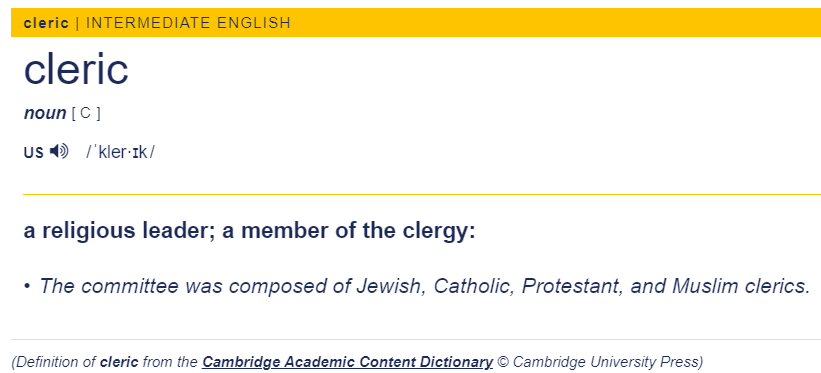Select the phonetic transcription of cleric
821x373 pixels.
tap(120, 152)
